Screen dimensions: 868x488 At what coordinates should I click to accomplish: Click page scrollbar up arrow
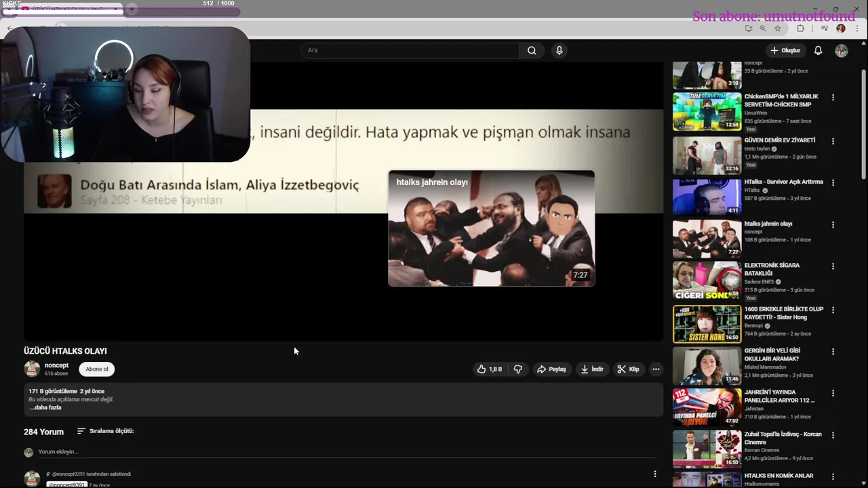coord(863,45)
